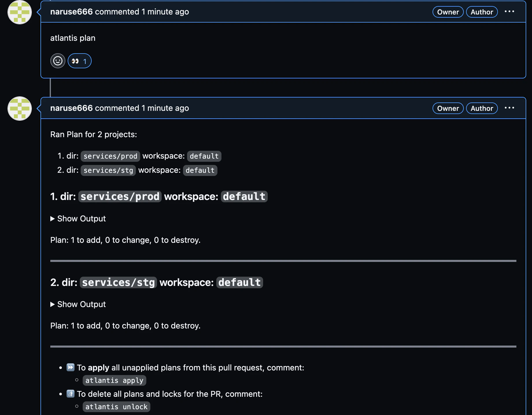Select the heading '2. dir: services/stg'
The height and width of the screenshot is (415, 532).
104,282
